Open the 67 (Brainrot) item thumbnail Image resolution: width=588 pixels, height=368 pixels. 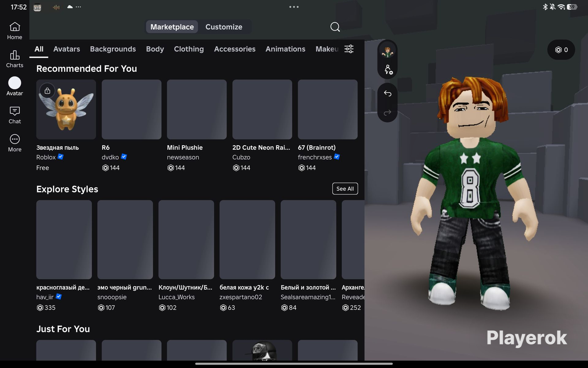coord(327,110)
